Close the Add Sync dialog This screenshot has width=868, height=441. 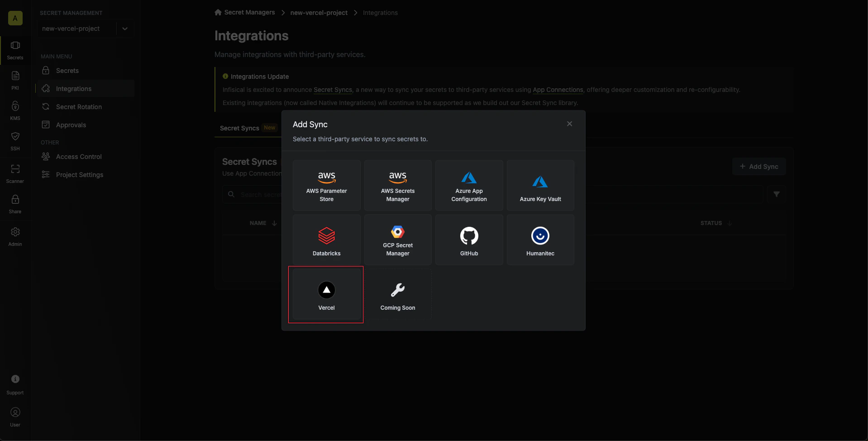[x=569, y=124]
